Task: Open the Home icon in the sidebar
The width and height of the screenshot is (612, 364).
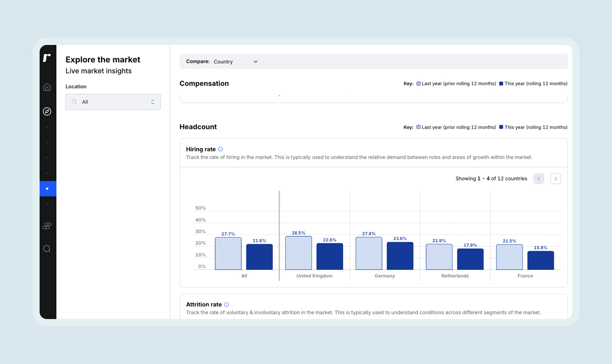Action: 47,87
